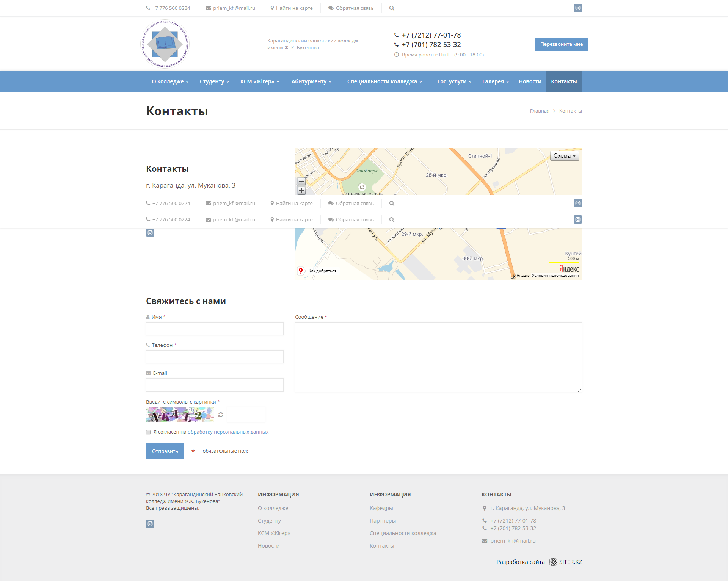
Task: Open 'обработку персональных данных' link
Action: [228, 432]
